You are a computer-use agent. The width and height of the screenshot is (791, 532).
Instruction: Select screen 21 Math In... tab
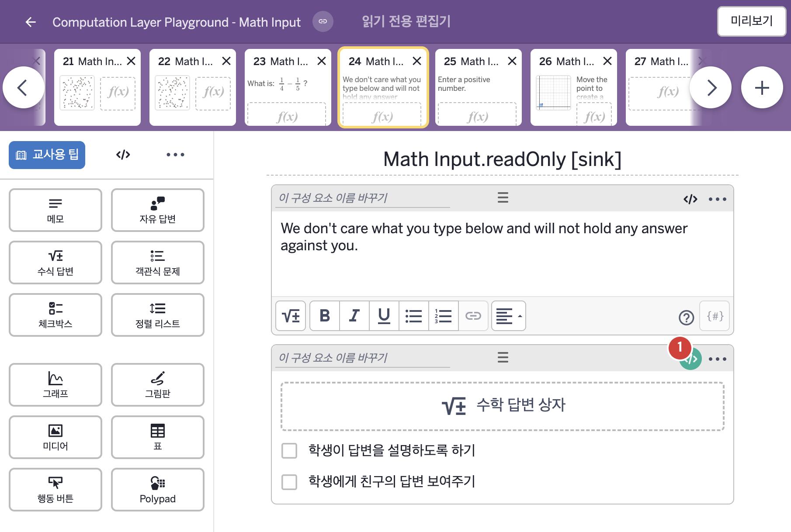[x=97, y=87]
